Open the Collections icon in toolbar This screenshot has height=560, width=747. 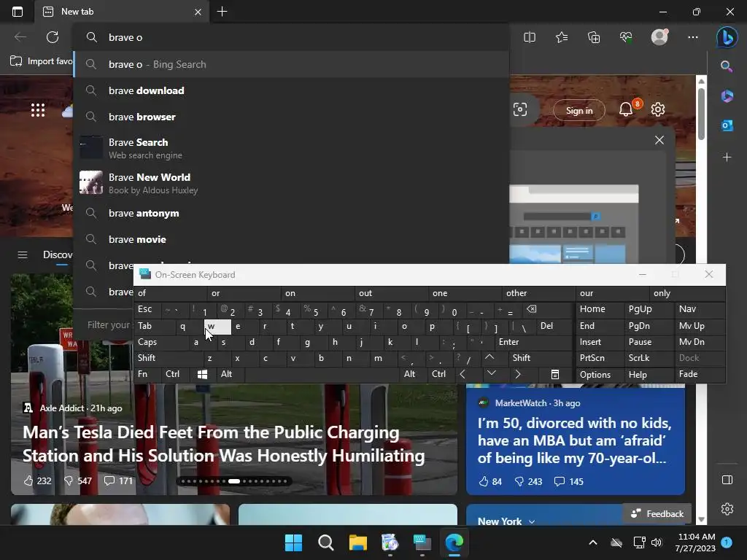click(x=594, y=37)
